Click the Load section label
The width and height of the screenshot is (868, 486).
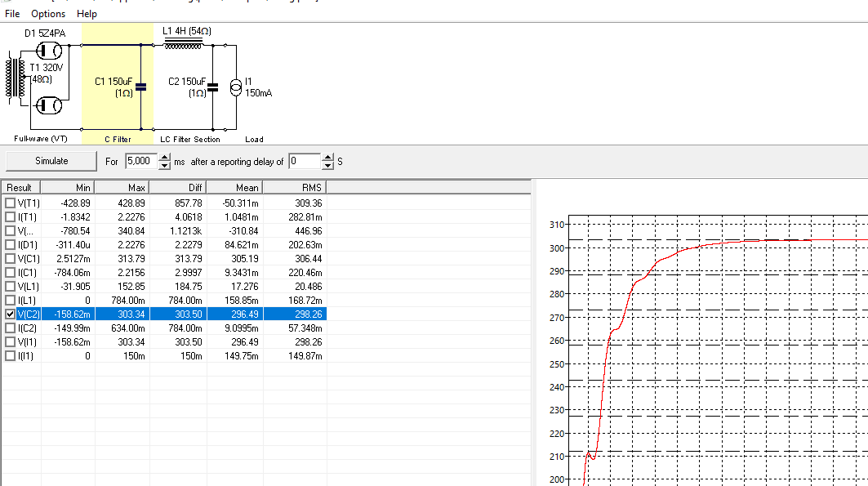tap(254, 140)
